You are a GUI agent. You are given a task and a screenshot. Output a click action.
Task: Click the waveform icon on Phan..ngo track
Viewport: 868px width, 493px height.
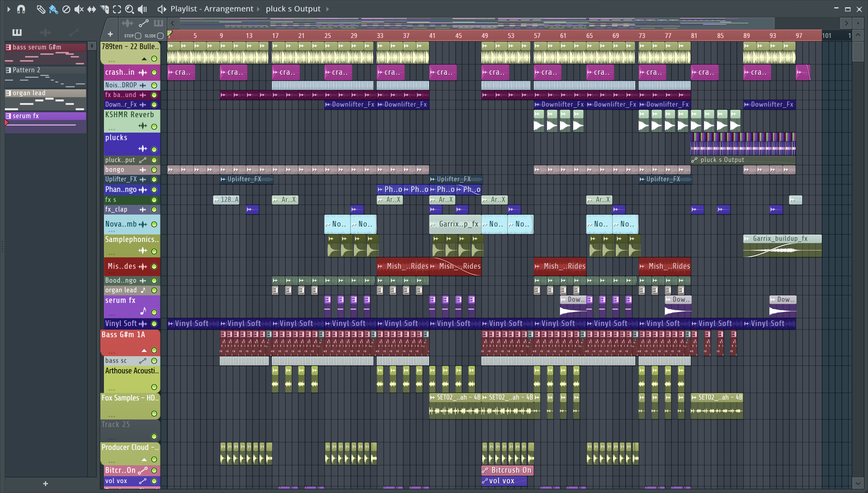click(x=143, y=190)
